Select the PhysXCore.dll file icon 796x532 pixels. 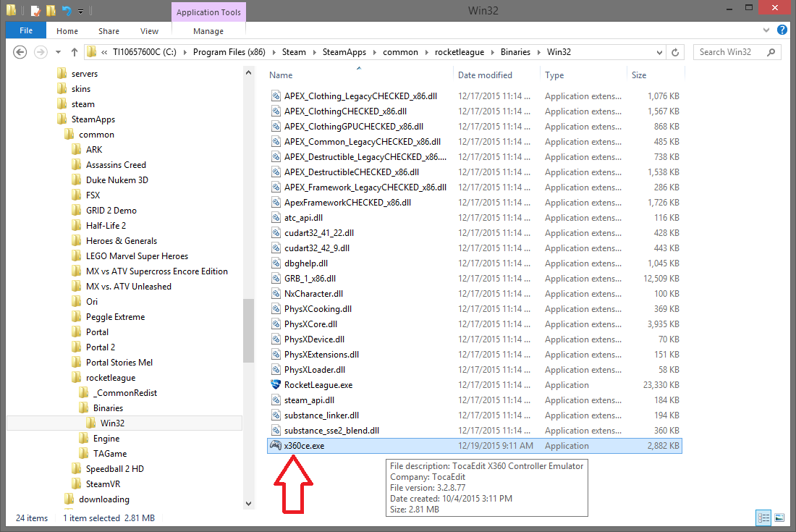[x=276, y=324]
